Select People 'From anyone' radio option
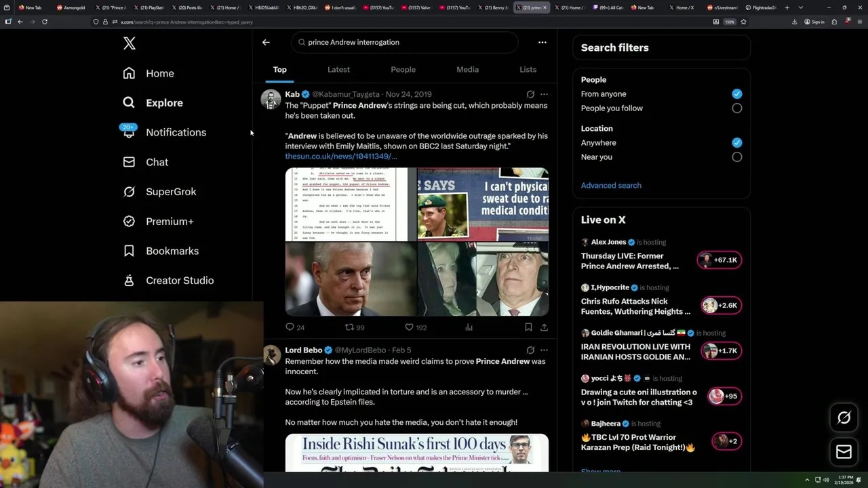Image resolution: width=868 pixels, height=488 pixels. click(x=736, y=94)
